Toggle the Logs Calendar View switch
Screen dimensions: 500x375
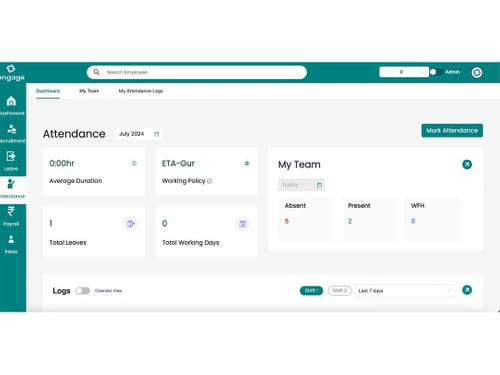click(x=83, y=291)
